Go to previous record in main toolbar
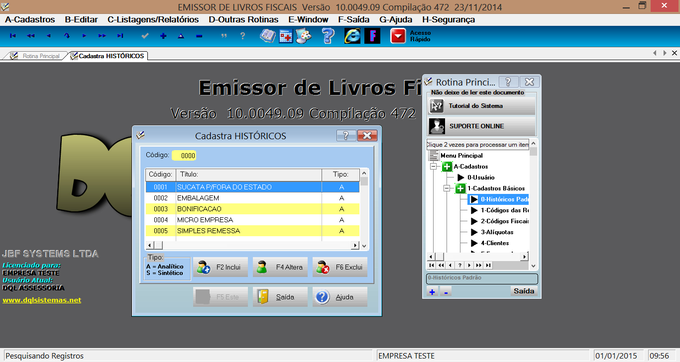The image size is (680, 362). [x=48, y=36]
